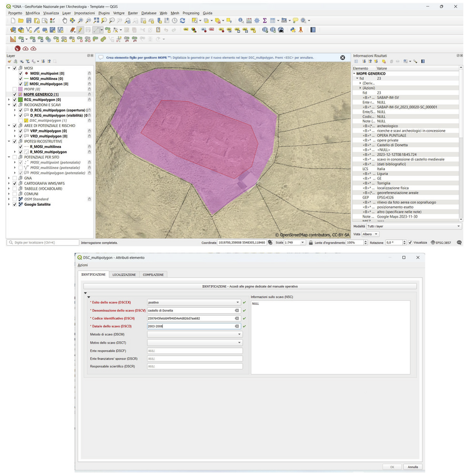Open the Progetto menu
This screenshot has width=469, height=476.
point(15,13)
